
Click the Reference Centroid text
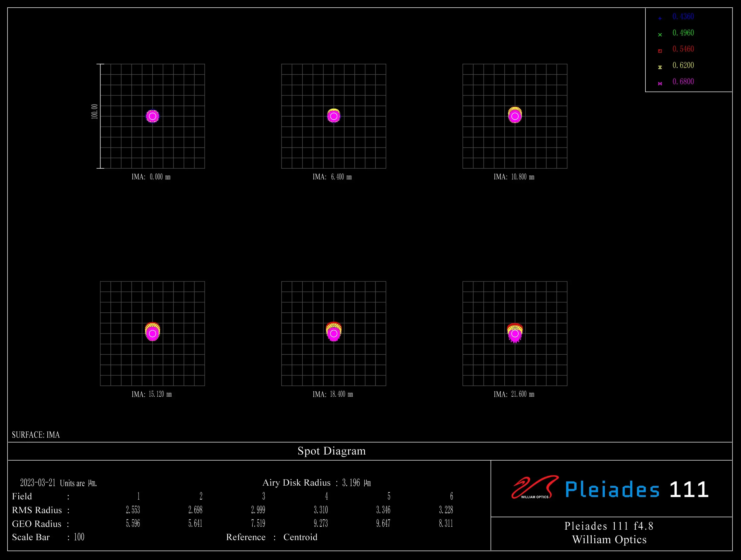[272, 537]
